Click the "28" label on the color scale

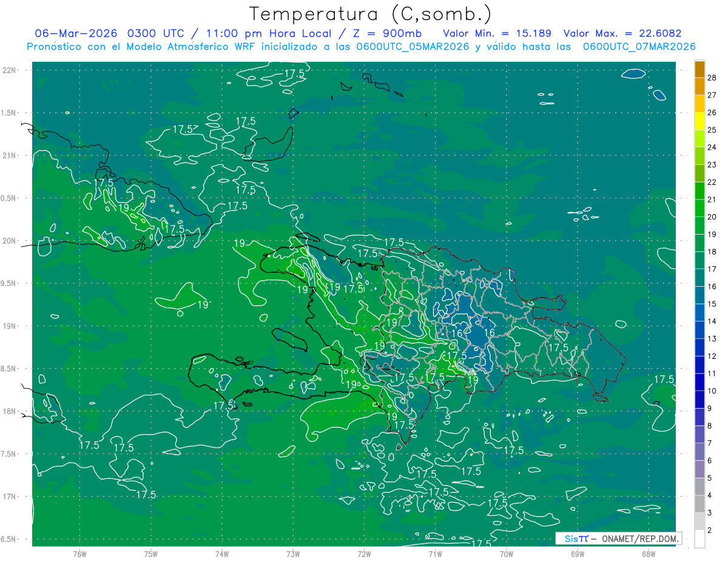(712, 78)
